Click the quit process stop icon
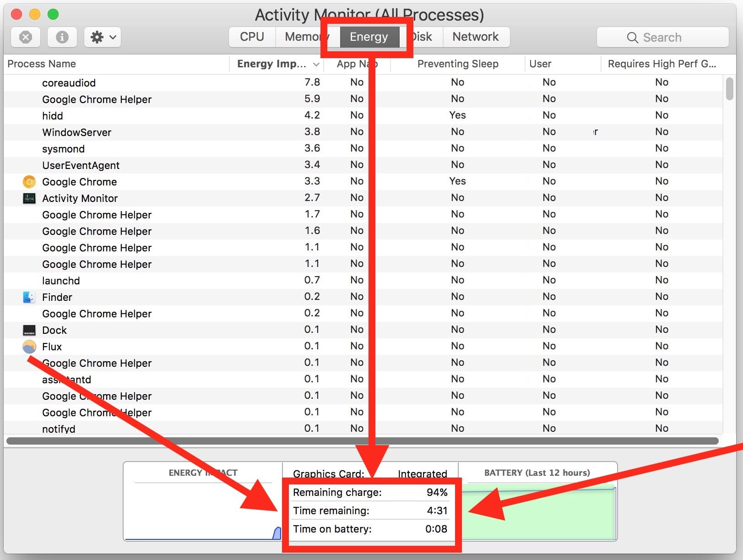743x560 pixels. click(x=26, y=37)
